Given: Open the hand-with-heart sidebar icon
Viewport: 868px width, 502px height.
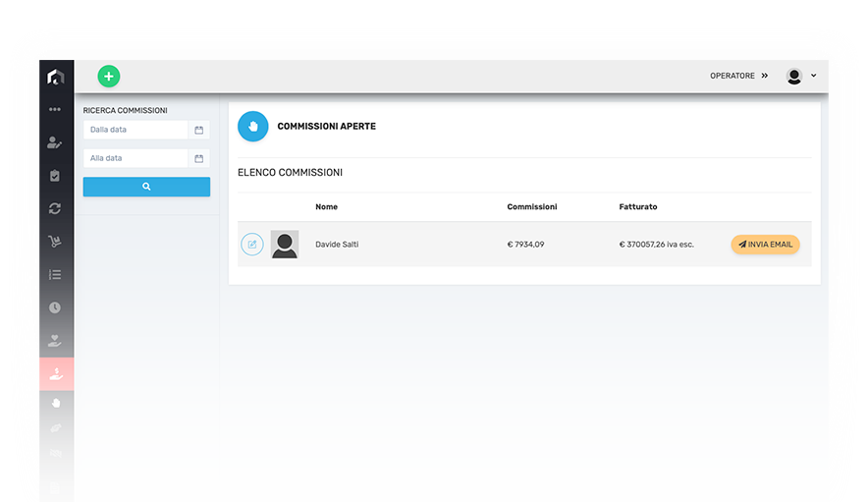Looking at the screenshot, I should click(x=55, y=340).
